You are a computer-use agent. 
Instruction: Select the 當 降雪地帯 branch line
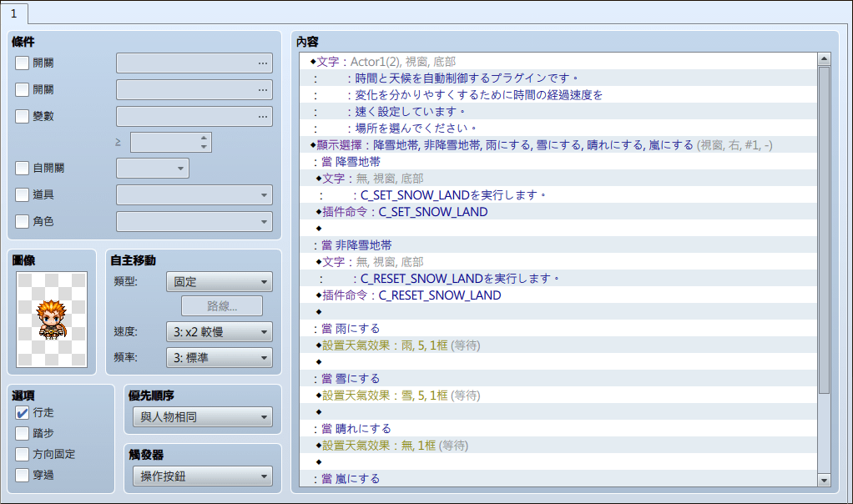(558, 162)
